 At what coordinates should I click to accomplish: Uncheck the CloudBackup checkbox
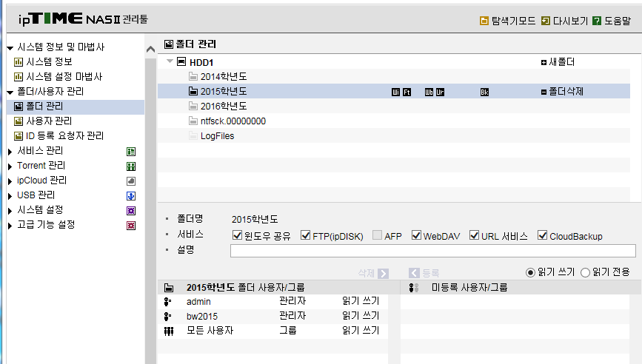coord(543,235)
